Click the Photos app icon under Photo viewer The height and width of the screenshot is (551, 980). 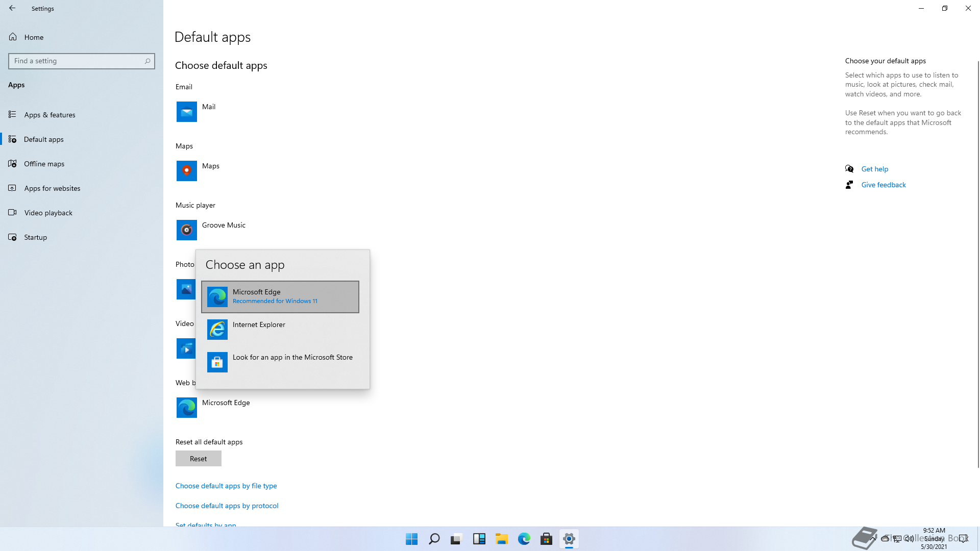186,289
